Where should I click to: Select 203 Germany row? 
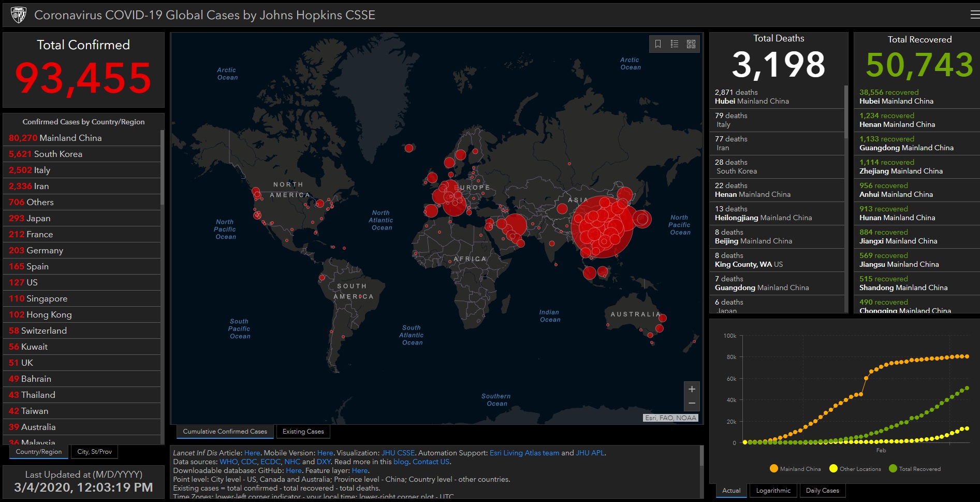[82, 250]
